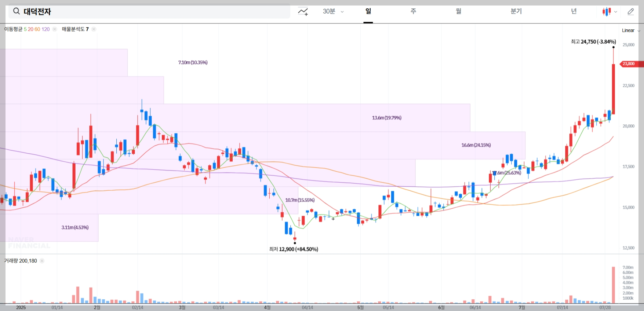Switch to the 분기 quarterly tab

(x=516, y=11)
